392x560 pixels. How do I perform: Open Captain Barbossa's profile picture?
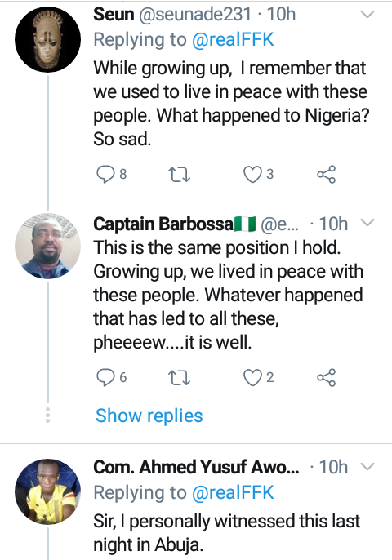coord(47,246)
